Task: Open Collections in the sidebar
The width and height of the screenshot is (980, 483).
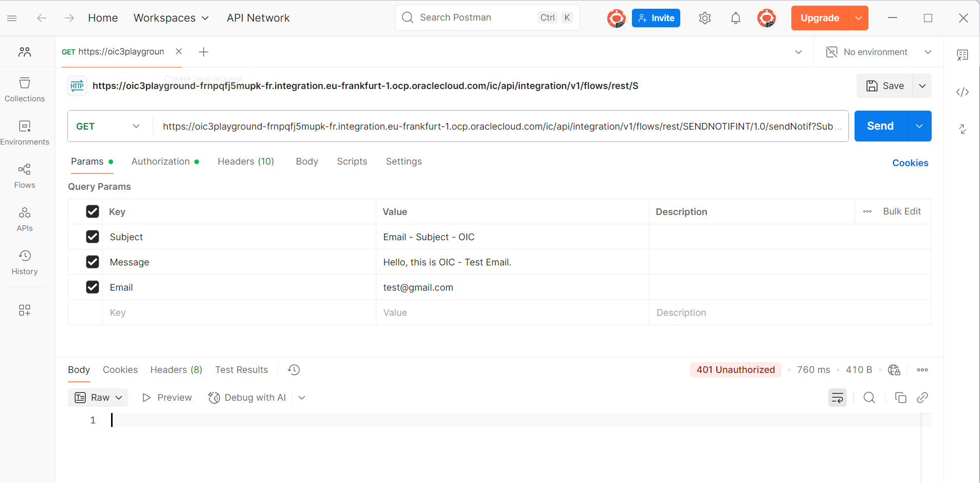Action: click(x=25, y=90)
